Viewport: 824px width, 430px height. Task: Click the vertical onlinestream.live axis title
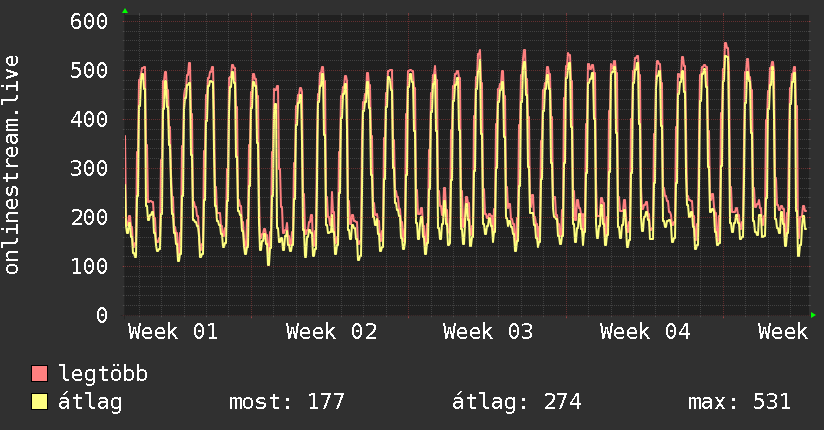12,165
